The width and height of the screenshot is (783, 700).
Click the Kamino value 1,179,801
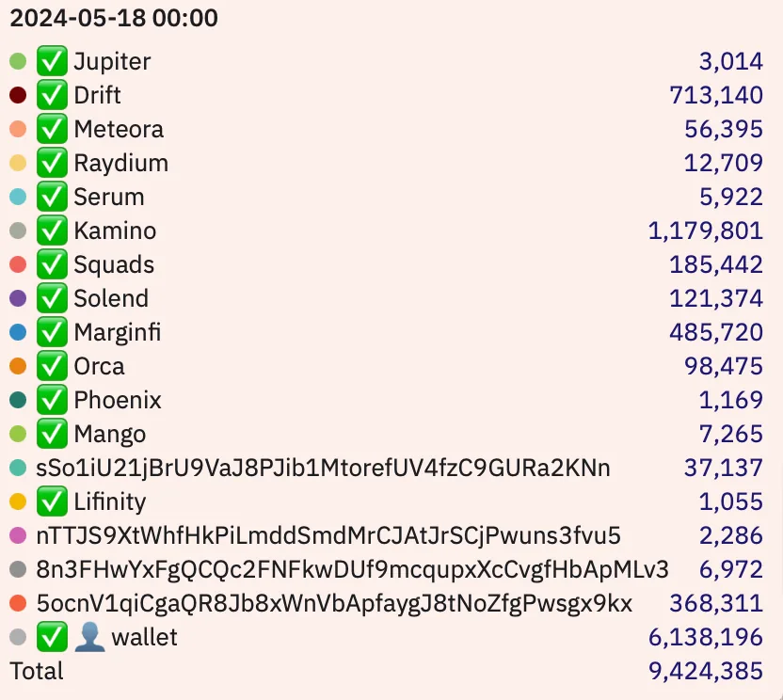(706, 231)
